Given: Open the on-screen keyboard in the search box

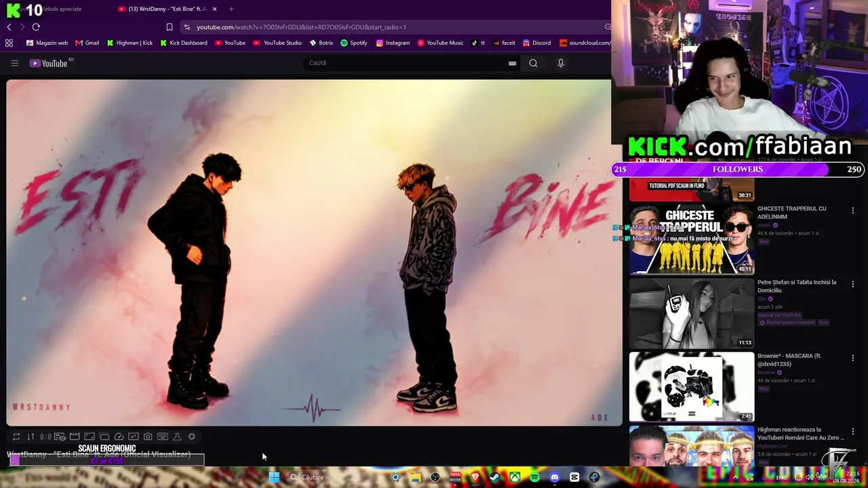Looking at the screenshot, I should [513, 63].
